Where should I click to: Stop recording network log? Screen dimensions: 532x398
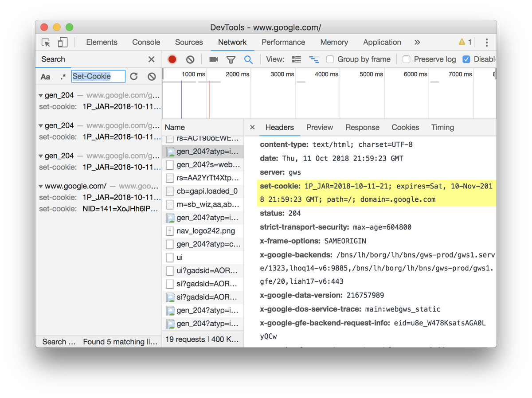pyautogui.click(x=172, y=59)
